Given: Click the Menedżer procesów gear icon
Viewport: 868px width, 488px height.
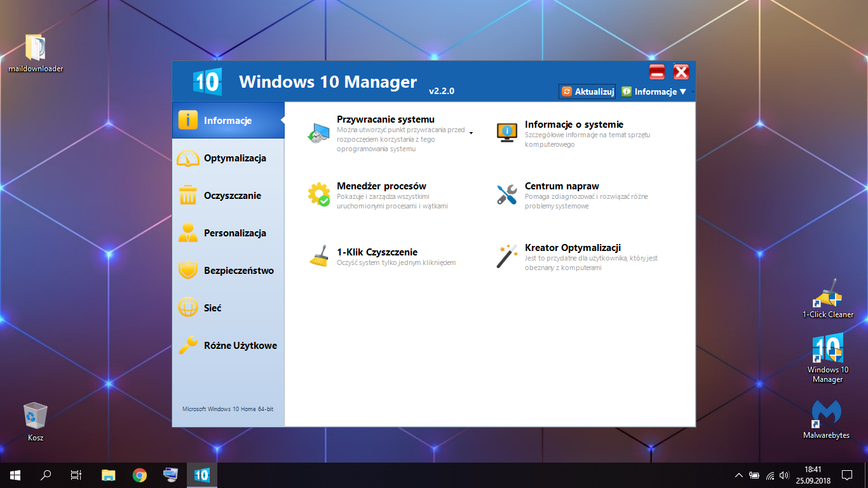Looking at the screenshot, I should pyautogui.click(x=318, y=194).
